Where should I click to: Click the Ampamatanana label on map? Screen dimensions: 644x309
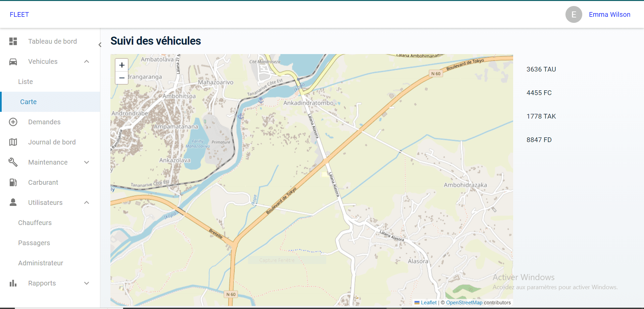coord(176,127)
